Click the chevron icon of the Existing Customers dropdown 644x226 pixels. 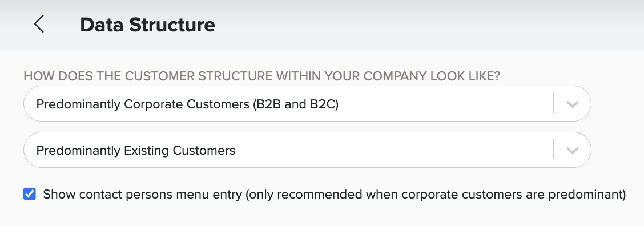(x=572, y=151)
